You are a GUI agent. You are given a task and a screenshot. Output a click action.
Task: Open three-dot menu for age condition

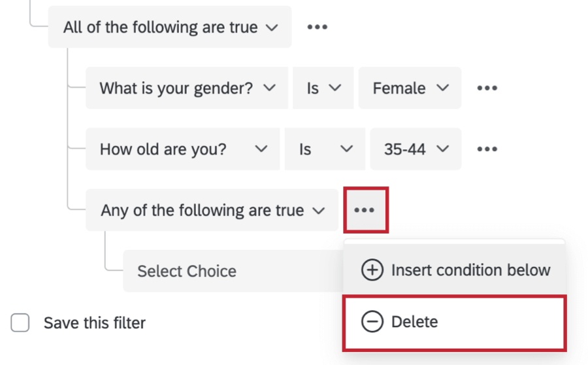487,149
